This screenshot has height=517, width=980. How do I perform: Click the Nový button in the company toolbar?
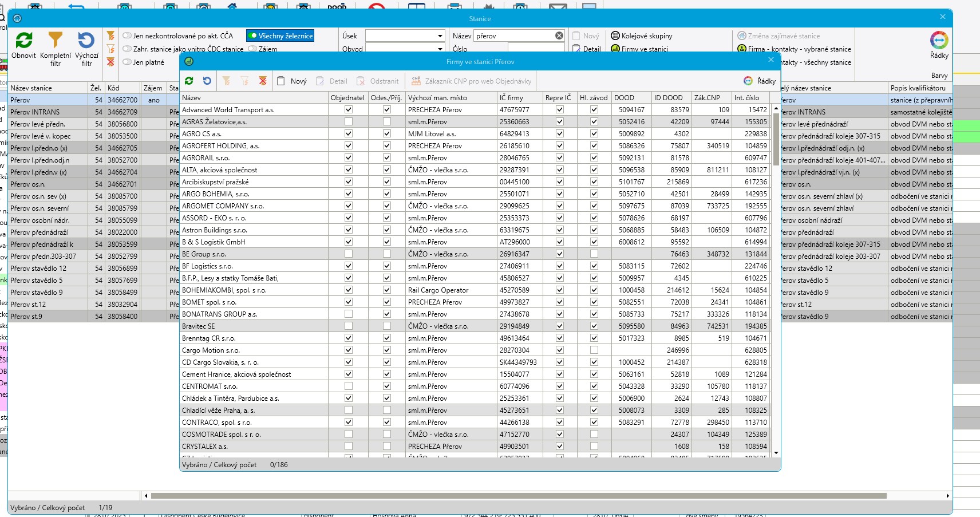pos(292,81)
